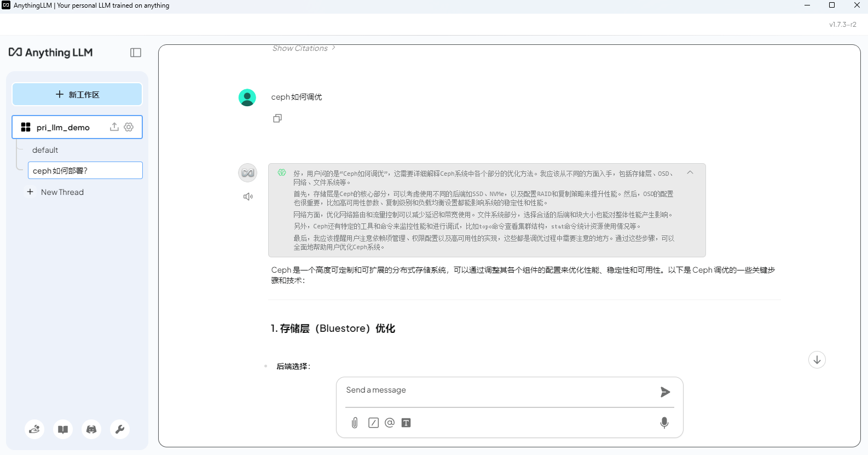Collapse the thought reasoning box chevron

point(690,172)
